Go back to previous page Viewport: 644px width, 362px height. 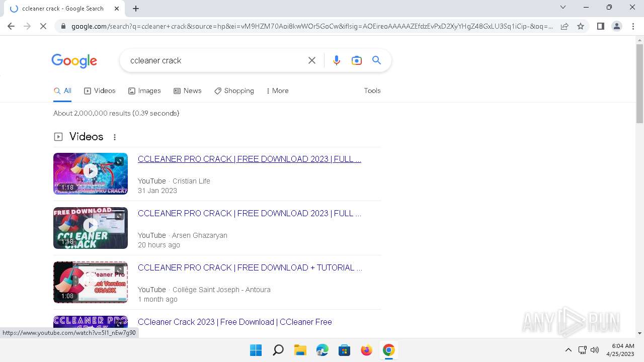point(11,26)
